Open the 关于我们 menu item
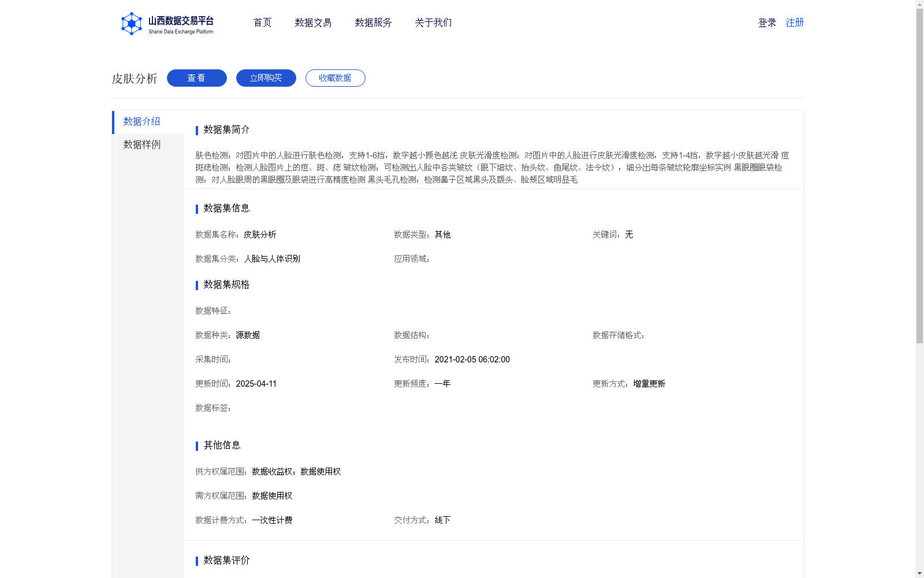Viewport: 924px width, 578px height. pyautogui.click(x=433, y=23)
